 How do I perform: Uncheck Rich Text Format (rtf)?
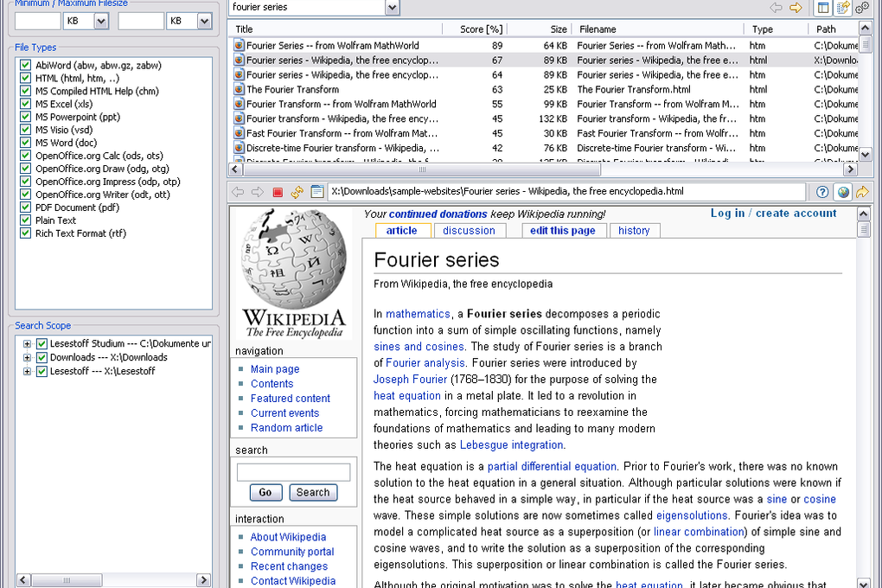[25, 233]
